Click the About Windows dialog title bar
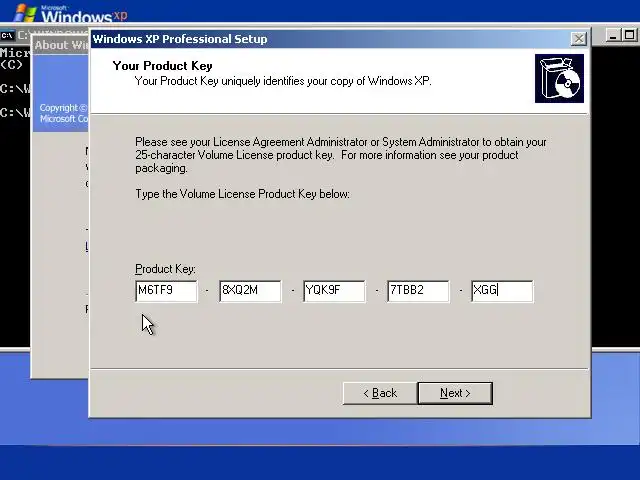This screenshot has width=640, height=480. pyautogui.click(x=61, y=45)
